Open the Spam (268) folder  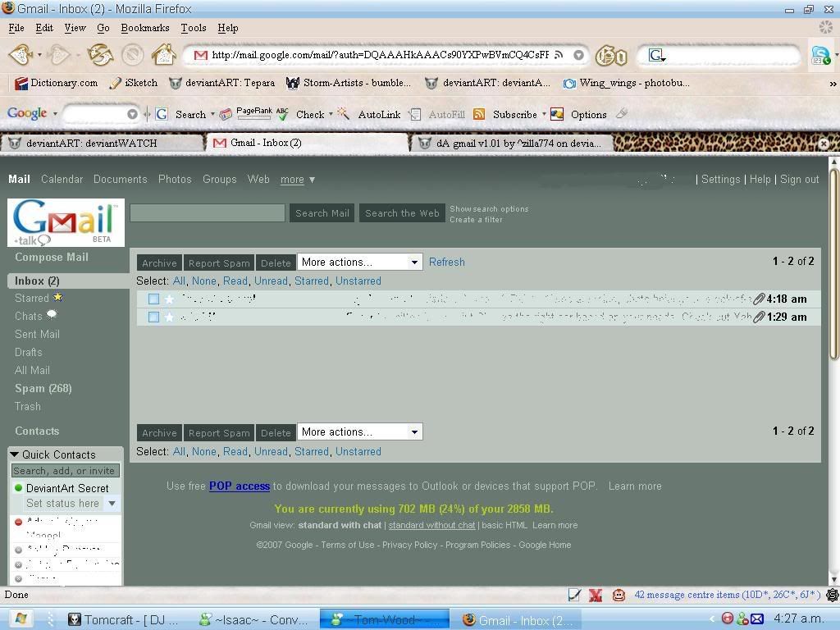43,388
